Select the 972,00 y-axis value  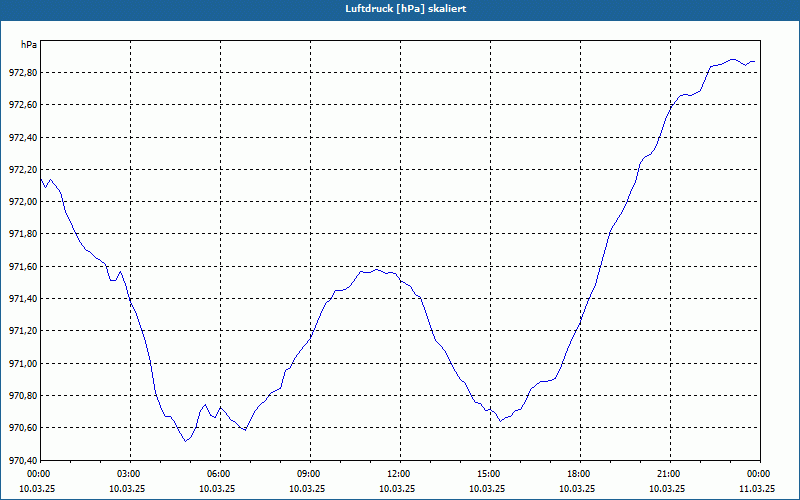pos(23,202)
